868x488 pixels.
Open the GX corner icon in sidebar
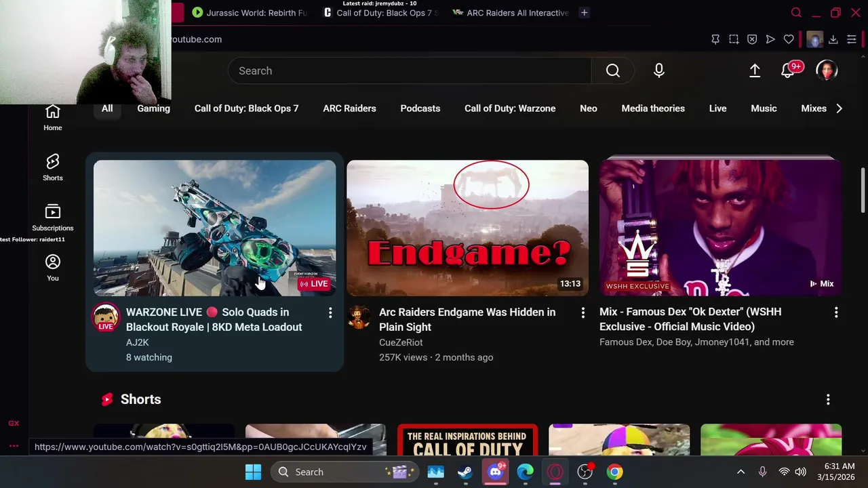14,424
